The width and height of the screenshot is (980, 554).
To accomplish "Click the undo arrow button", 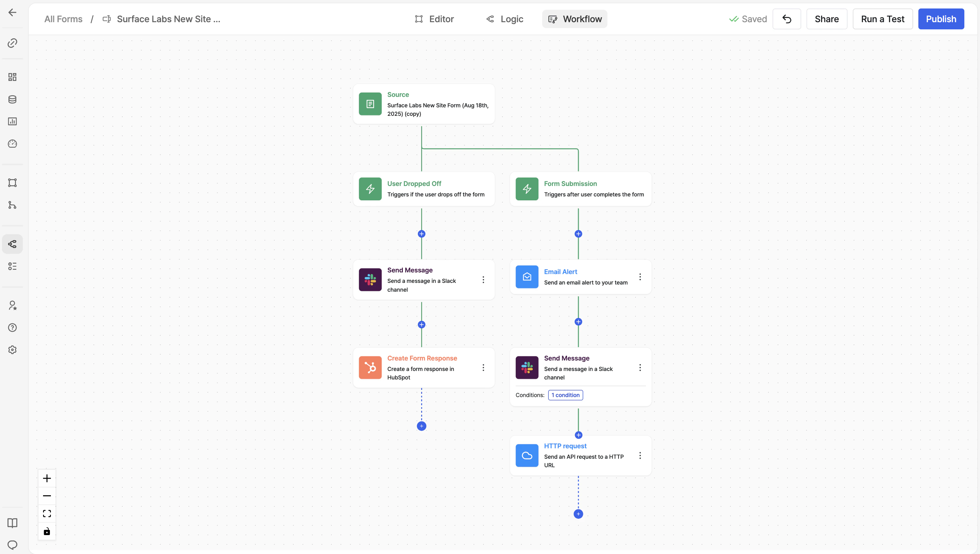I will 787,19.
